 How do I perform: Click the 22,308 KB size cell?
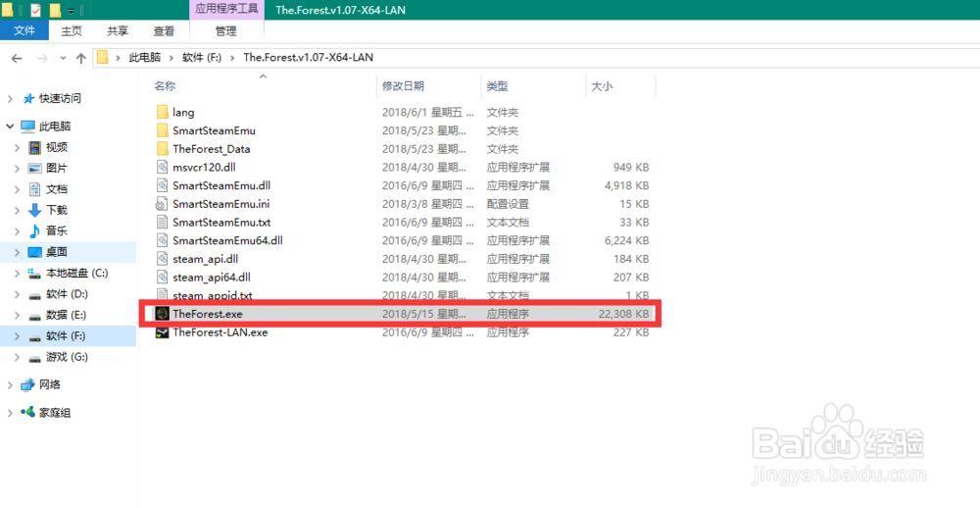623,314
